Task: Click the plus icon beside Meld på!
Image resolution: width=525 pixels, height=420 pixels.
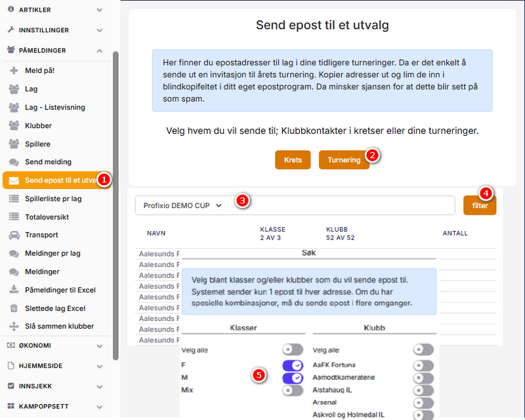Action: [x=14, y=70]
